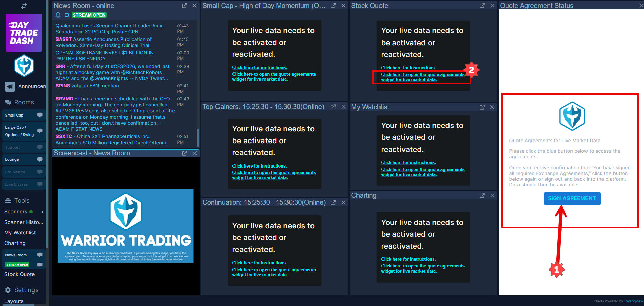The image size is (644, 306).
Task: Open quote agreements link in Stock Quote widget
Action: pyautogui.click(x=422, y=77)
